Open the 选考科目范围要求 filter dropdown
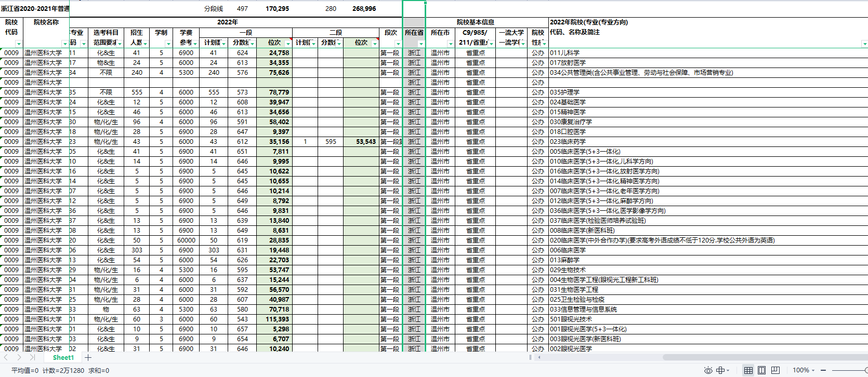This screenshot has height=377, width=868. (x=120, y=44)
